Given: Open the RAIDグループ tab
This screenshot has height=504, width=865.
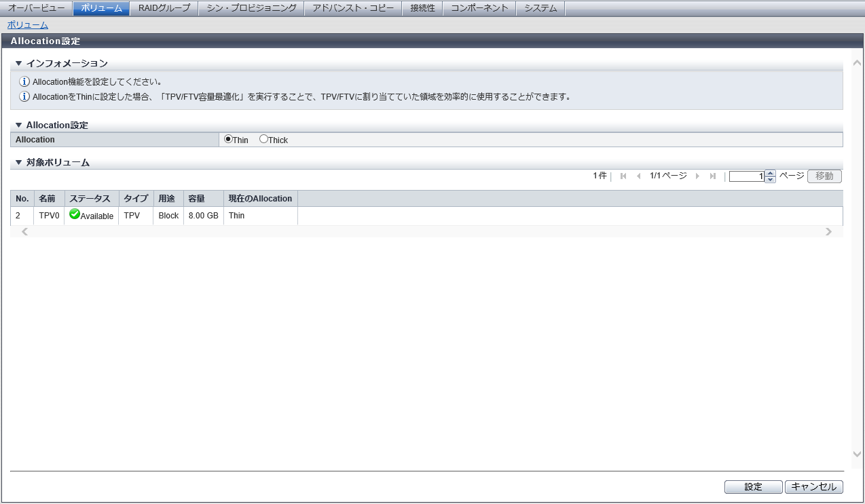Looking at the screenshot, I should pos(164,8).
